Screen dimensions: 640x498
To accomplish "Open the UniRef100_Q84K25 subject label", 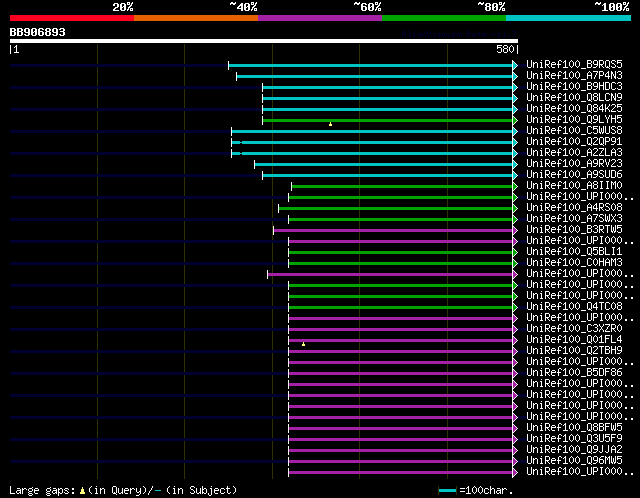I will [574, 109].
